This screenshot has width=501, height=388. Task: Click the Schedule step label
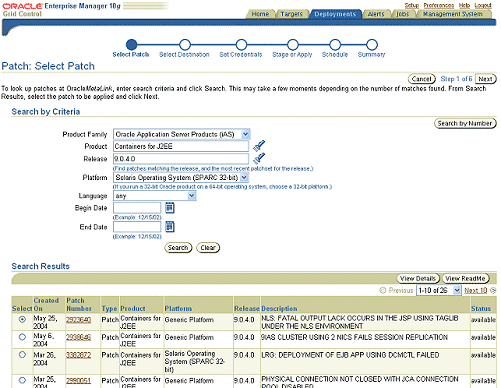[x=335, y=54]
